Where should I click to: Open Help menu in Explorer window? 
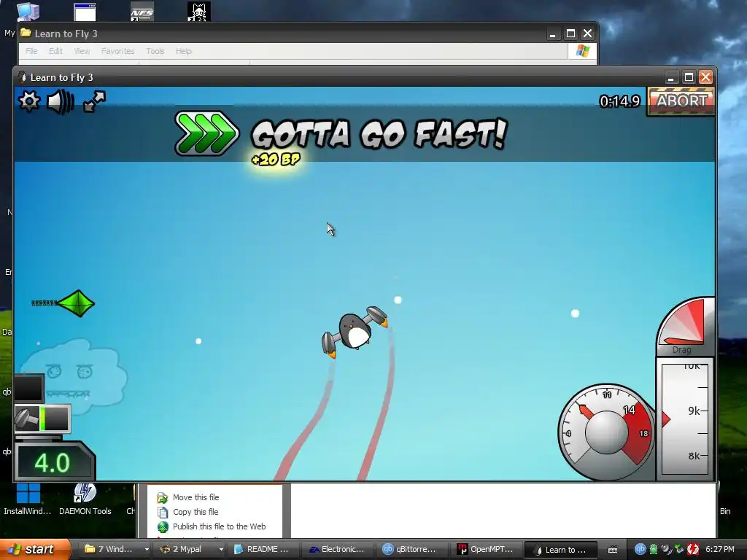point(183,51)
